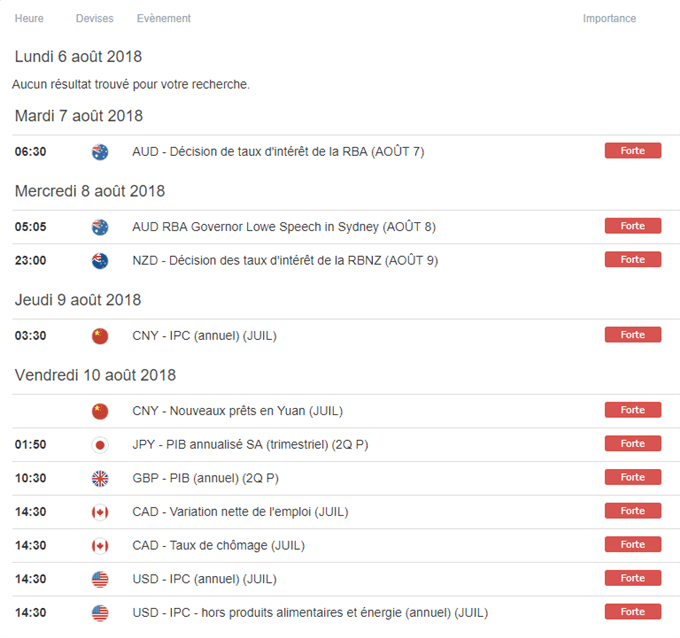Open the AUD Décision de taux d'intérêt de la RBA event

click(278, 152)
